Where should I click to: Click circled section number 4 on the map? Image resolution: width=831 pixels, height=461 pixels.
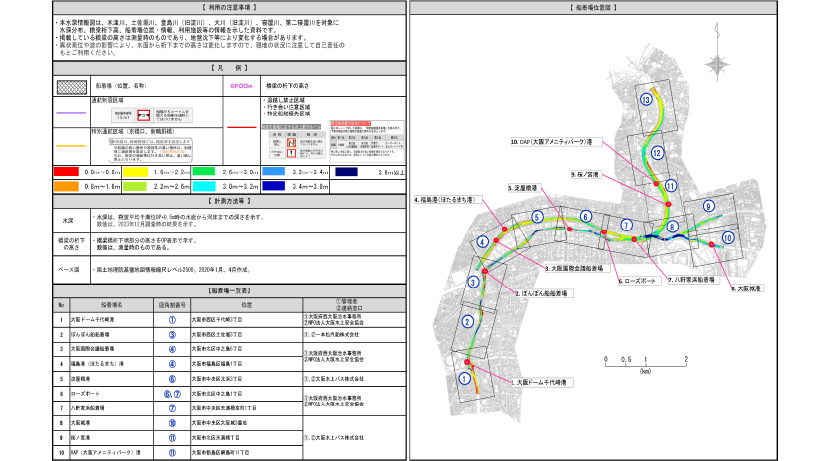click(x=482, y=242)
